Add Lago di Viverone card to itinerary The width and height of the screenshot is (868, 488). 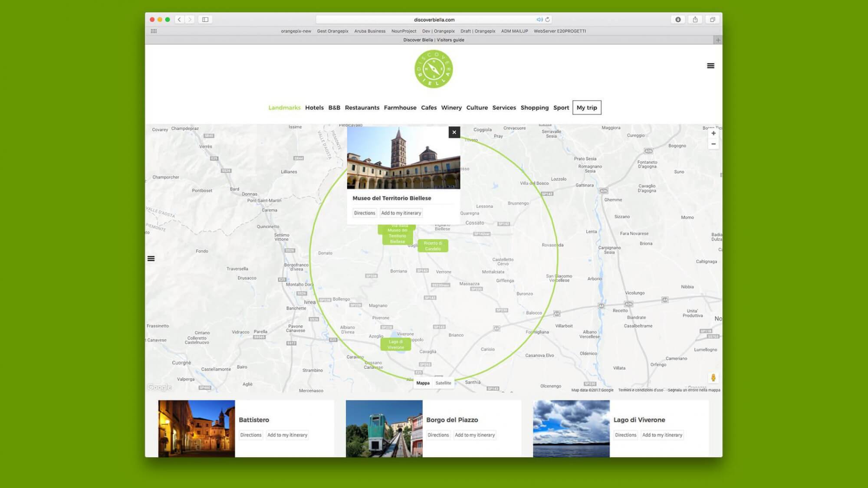coord(662,435)
